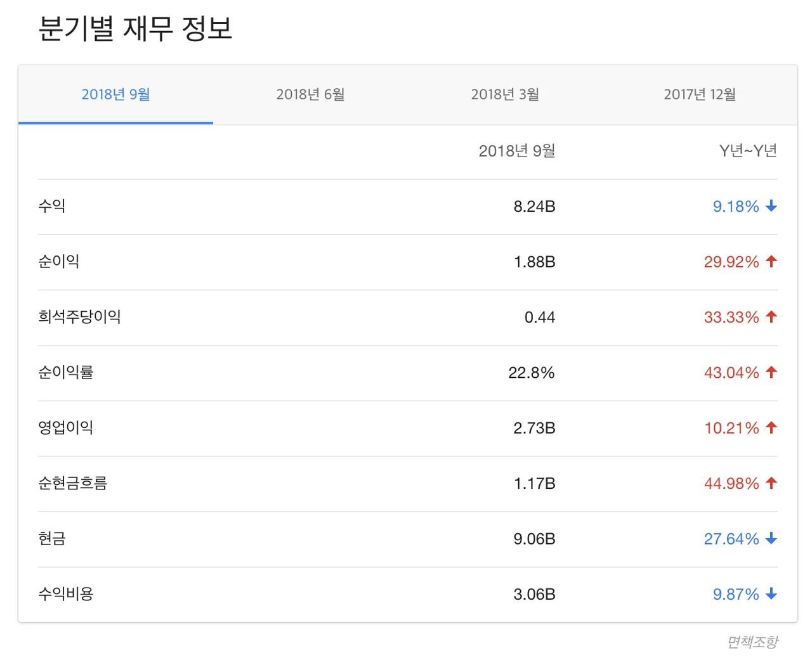The width and height of the screenshot is (812, 665).
Task: Click the up arrow next to 33.33%
Action: click(x=771, y=316)
